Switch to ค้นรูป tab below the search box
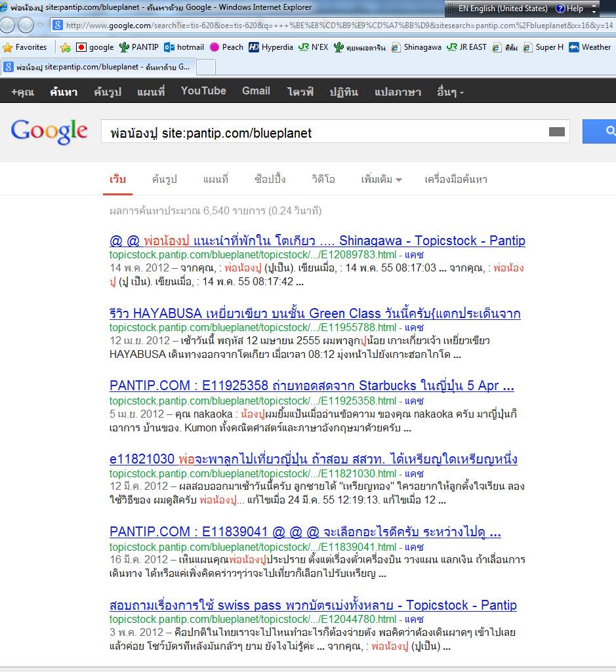This screenshot has width=616, height=672. pos(164,179)
